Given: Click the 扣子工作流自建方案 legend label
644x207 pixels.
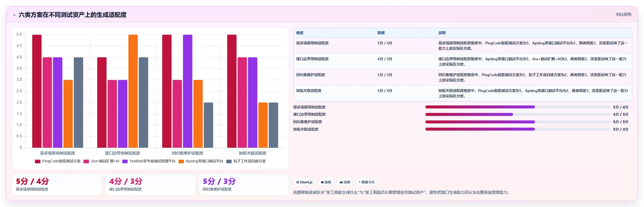Looking at the screenshot, I should [250, 161].
